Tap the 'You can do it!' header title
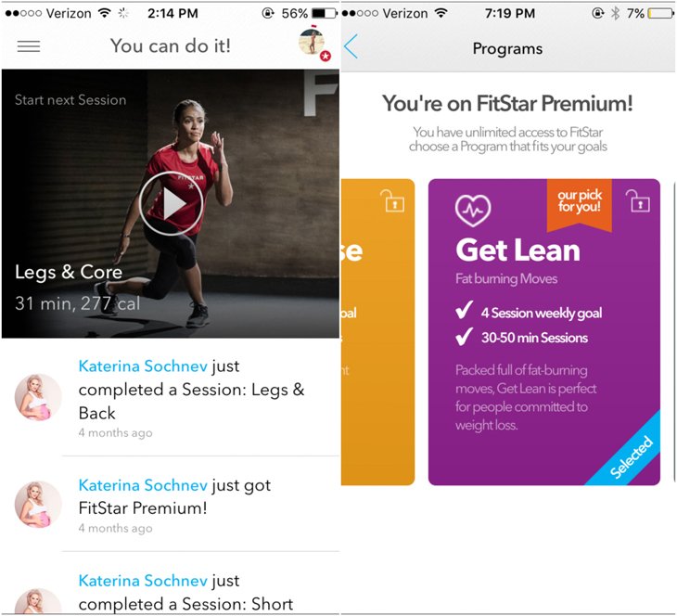Screen dimensions: 677x616 [171, 45]
